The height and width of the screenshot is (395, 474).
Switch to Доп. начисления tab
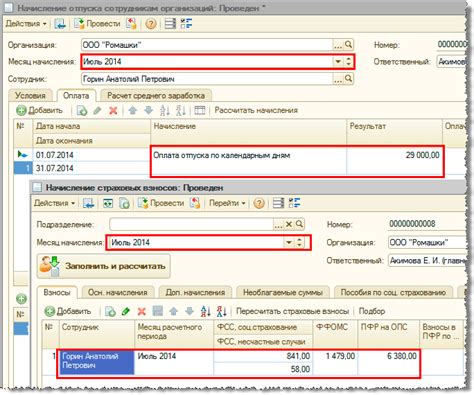(195, 292)
